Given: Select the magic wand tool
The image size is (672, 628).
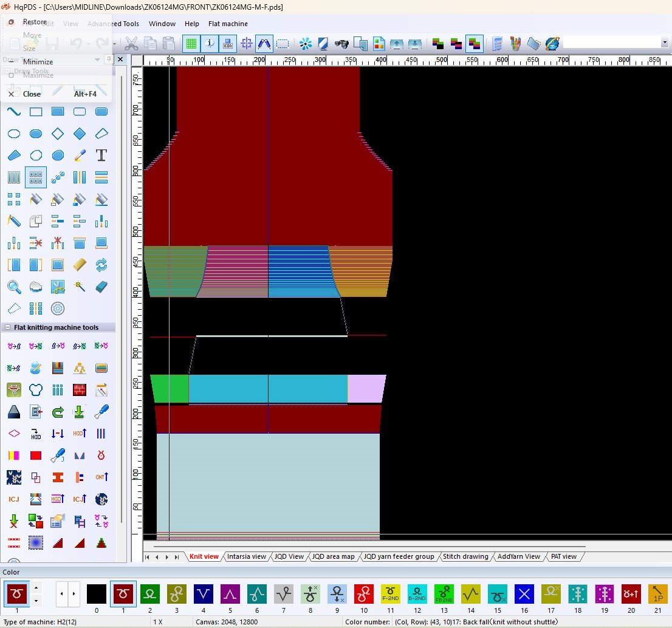Looking at the screenshot, I should pos(80,287).
